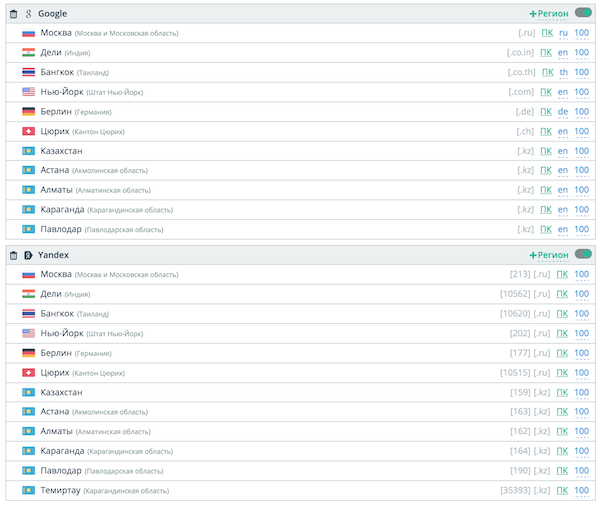Open th language dropdown for Google Бангкок
The height and width of the screenshot is (505, 600).
pos(564,72)
